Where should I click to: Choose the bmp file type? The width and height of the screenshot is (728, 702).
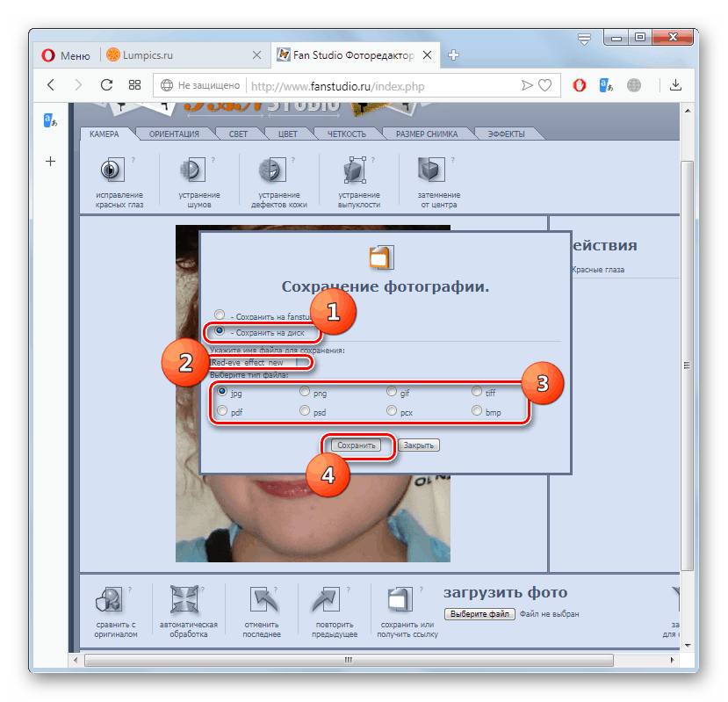click(477, 410)
